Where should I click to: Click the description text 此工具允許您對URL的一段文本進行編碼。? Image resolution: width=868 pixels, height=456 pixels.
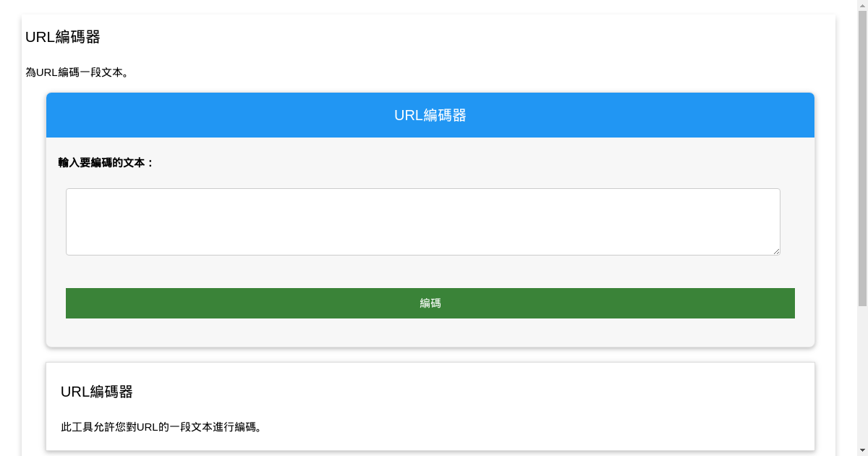tap(161, 427)
